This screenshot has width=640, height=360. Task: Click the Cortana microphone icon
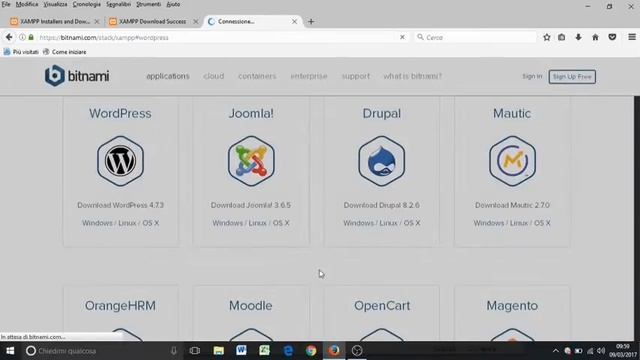[x=173, y=351]
